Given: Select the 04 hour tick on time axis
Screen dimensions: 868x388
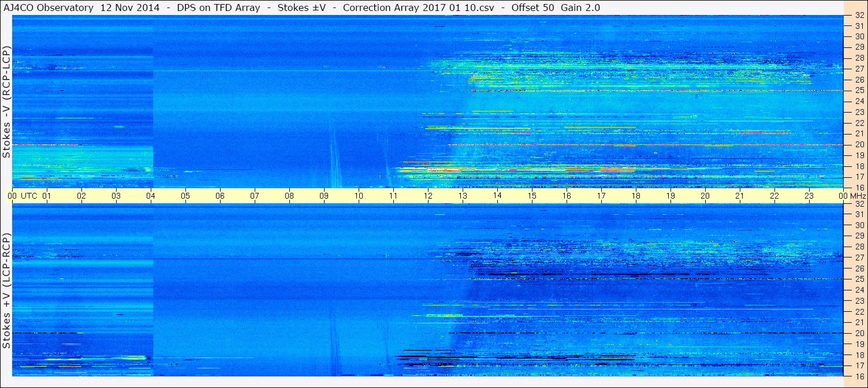Looking at the screenshot, I should pos(151,196).
